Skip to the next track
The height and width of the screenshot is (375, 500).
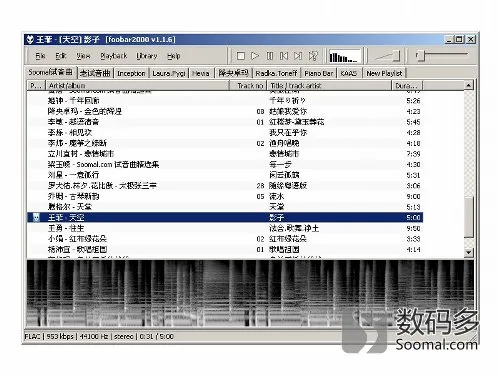point(298,56)
